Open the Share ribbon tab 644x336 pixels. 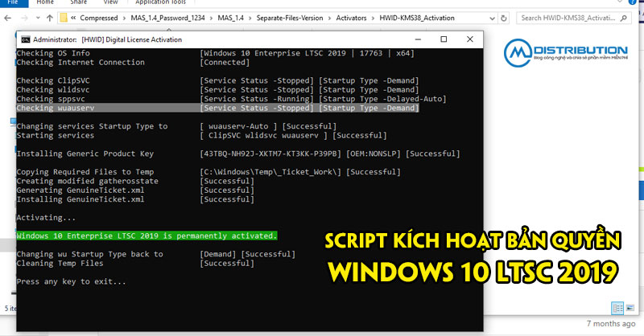(78, 2)
